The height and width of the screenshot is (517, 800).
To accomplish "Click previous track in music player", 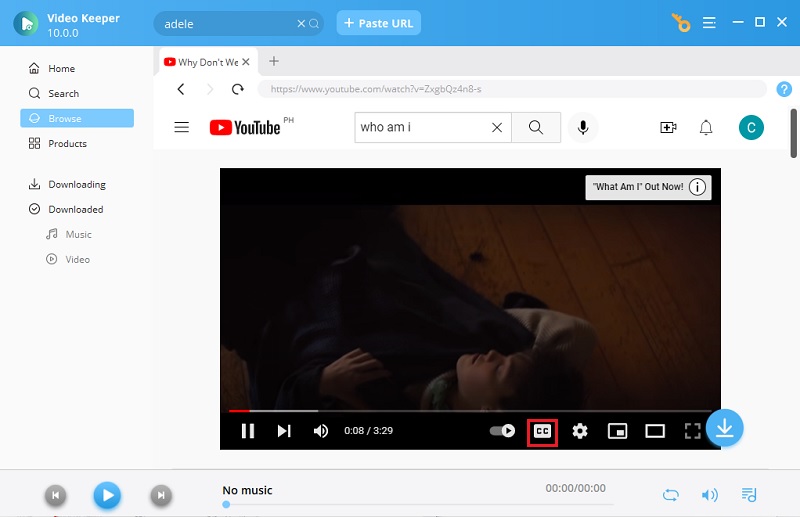I will pos(56,495).
